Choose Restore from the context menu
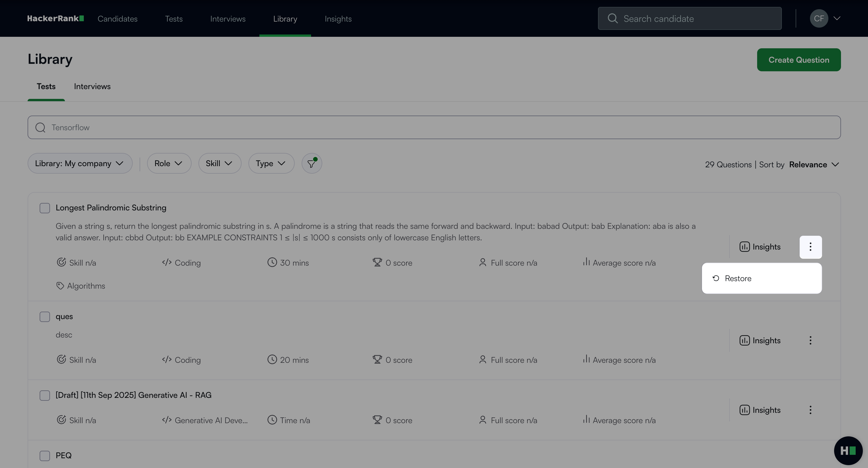Image resolution: width=868 pixels, height=468 pixels. coord(738,279)
